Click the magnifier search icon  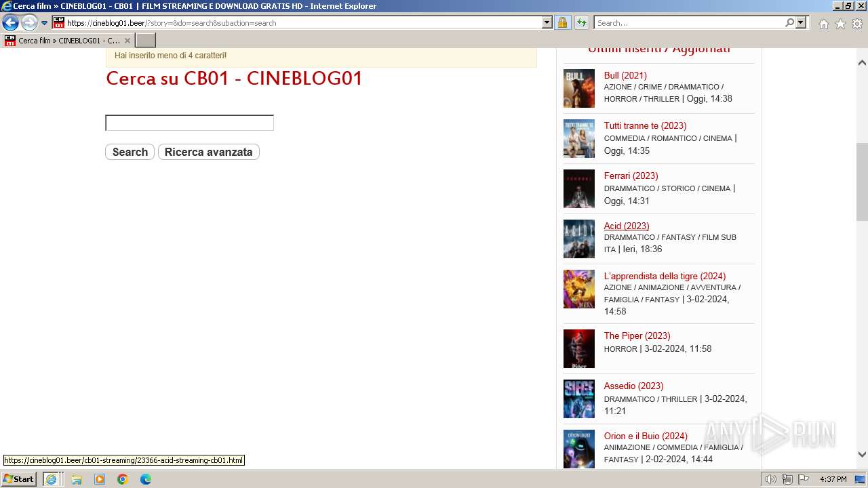(789, 22)
